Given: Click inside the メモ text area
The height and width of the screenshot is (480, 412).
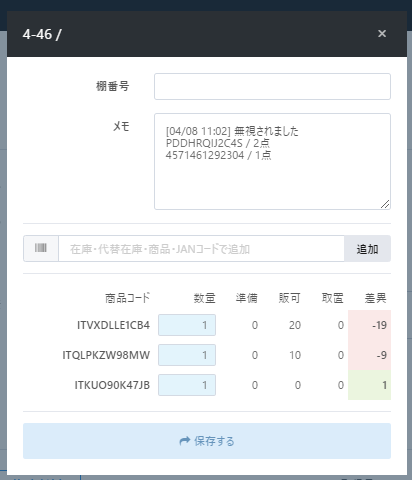Looking at the screenshot, I should tap(272, 161).
